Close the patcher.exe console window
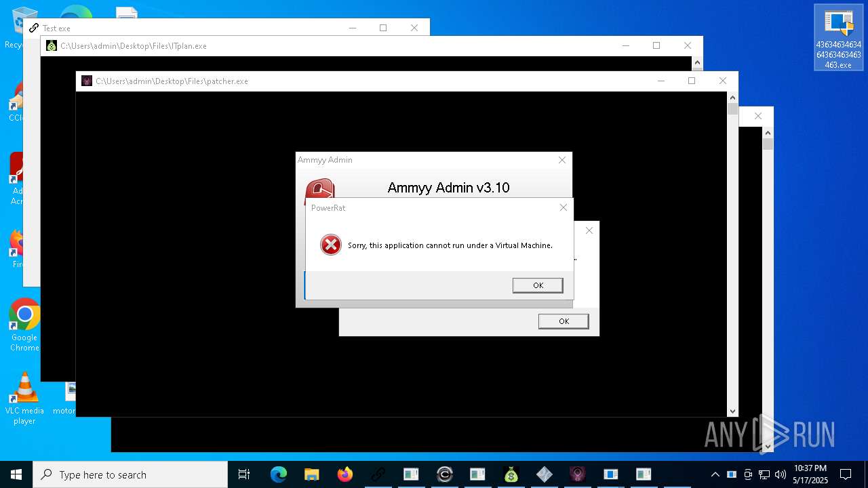 click(x=723, y=81)
